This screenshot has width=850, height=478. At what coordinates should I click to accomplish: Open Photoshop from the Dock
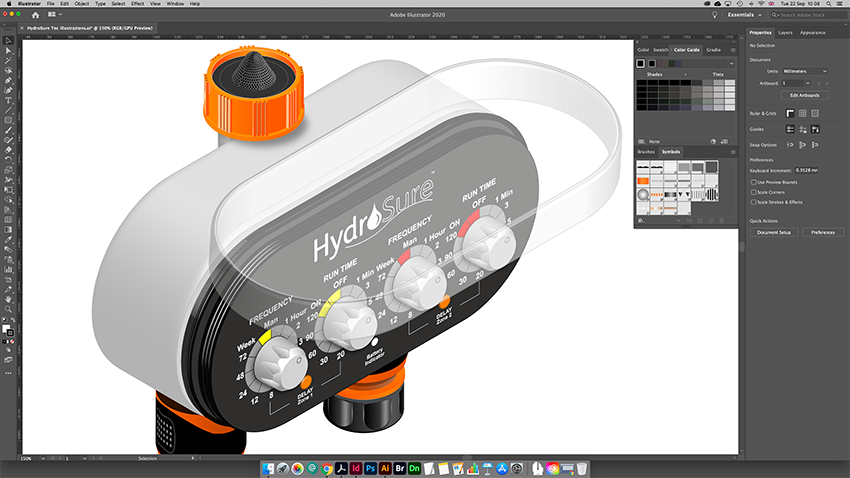(x=370, y=469)
